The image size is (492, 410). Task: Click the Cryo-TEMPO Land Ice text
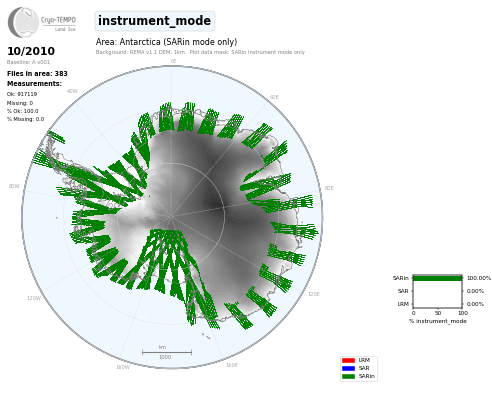tap(58, 23)
